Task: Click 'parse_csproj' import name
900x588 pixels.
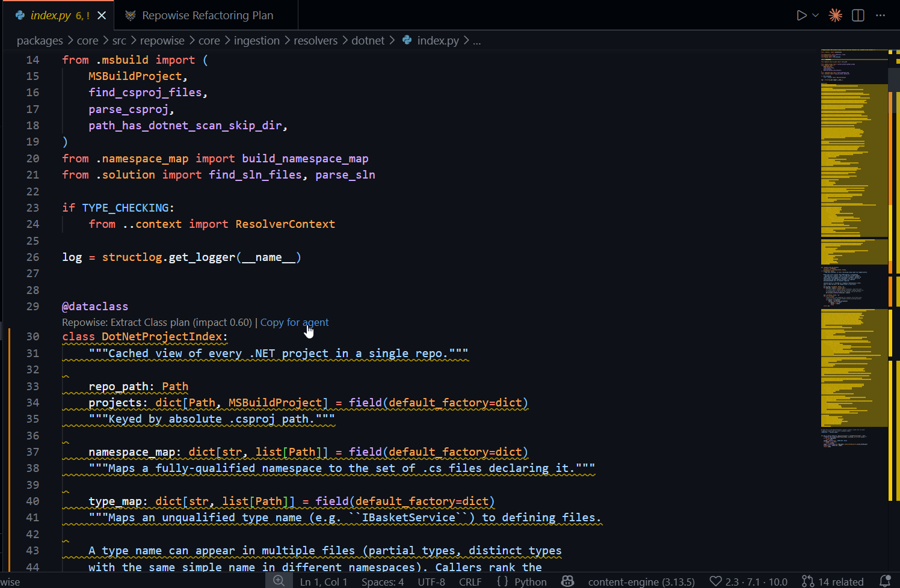Action: [x=128, y=109]
